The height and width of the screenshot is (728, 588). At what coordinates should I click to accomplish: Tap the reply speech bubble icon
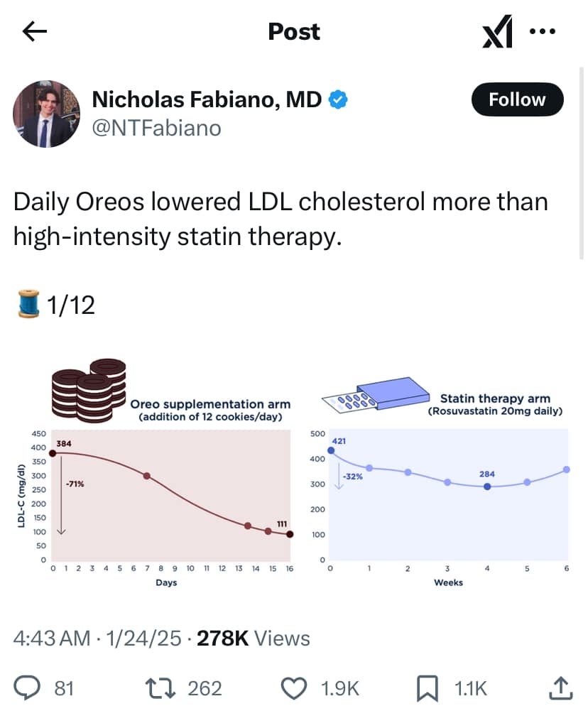coord(27,688)
